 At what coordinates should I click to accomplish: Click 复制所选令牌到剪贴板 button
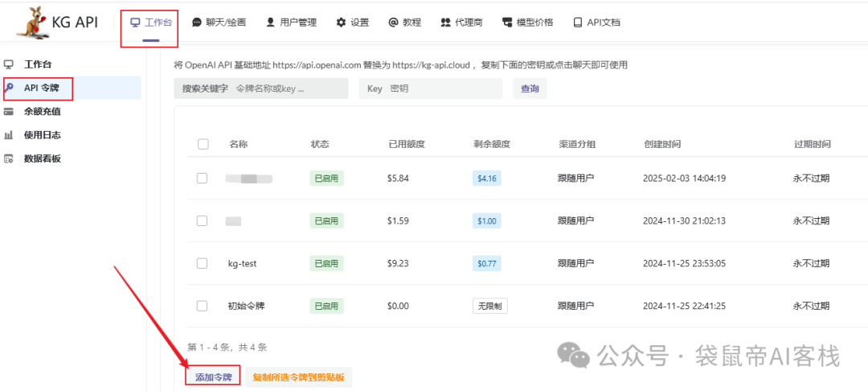(298, 377)
